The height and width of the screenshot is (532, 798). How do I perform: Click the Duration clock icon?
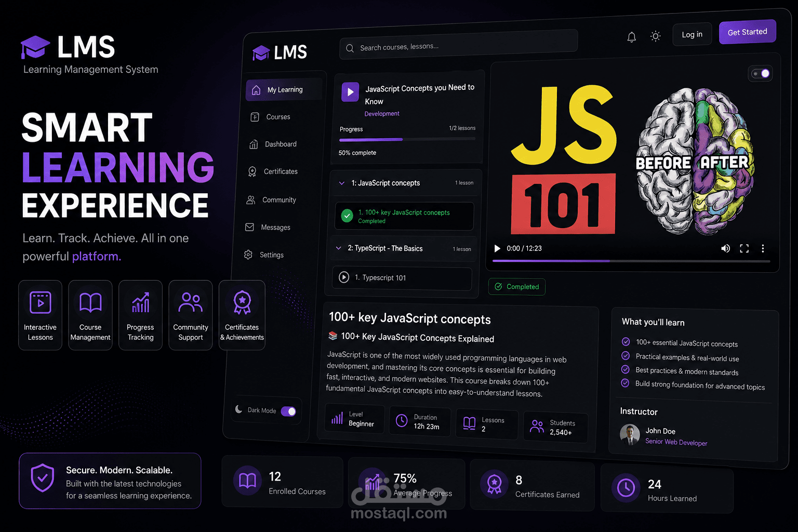(x=402, y=420)
